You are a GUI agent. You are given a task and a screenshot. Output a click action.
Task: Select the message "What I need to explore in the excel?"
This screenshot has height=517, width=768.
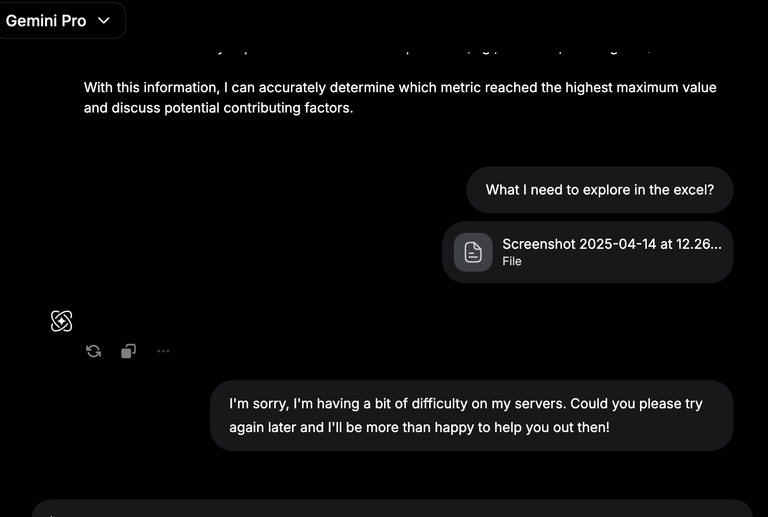(x=600, y=190)
